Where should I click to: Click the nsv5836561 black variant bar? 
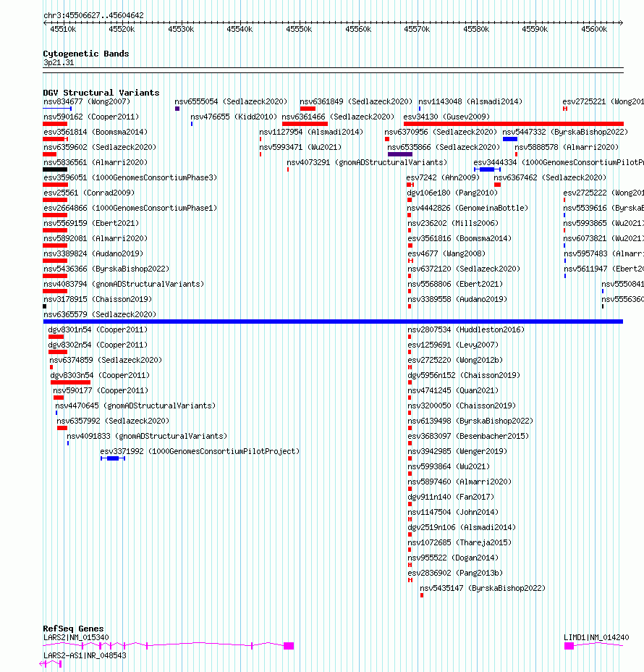(55, 169)
